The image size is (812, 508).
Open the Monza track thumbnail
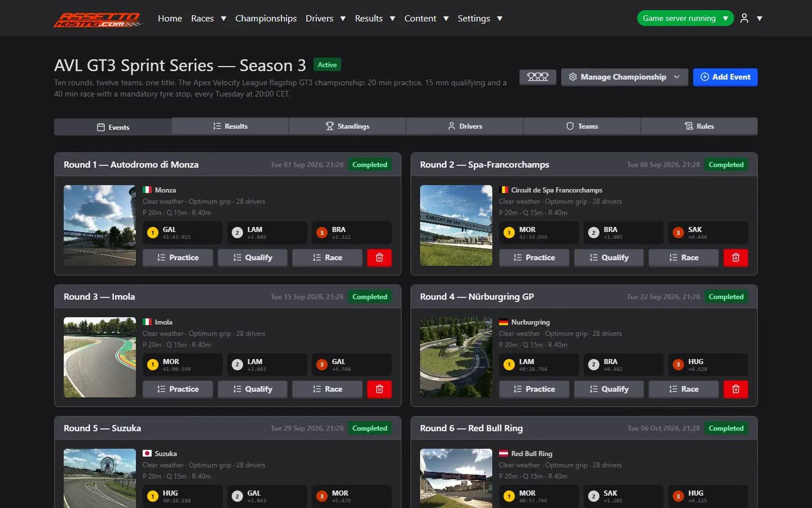(100, 225)
